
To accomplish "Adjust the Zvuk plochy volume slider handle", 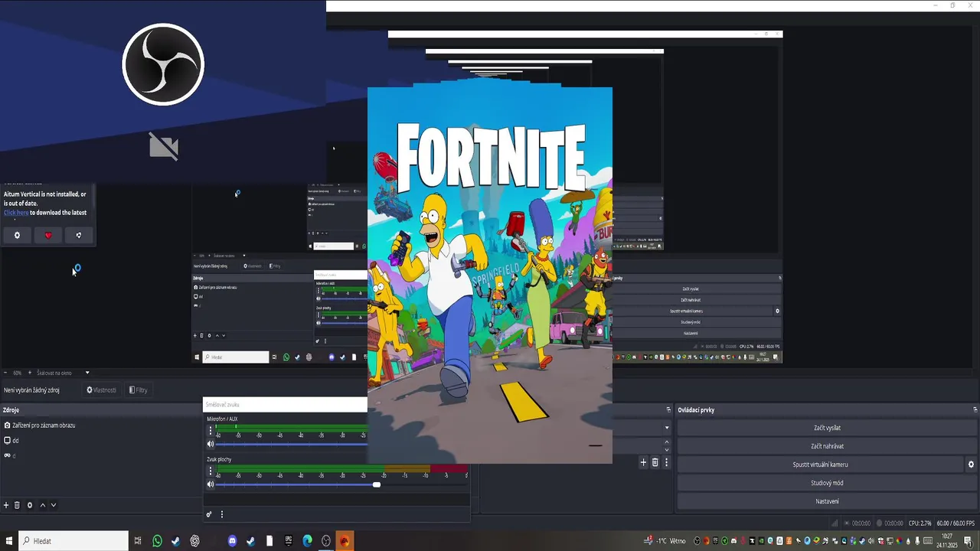I will coord(376,484).
